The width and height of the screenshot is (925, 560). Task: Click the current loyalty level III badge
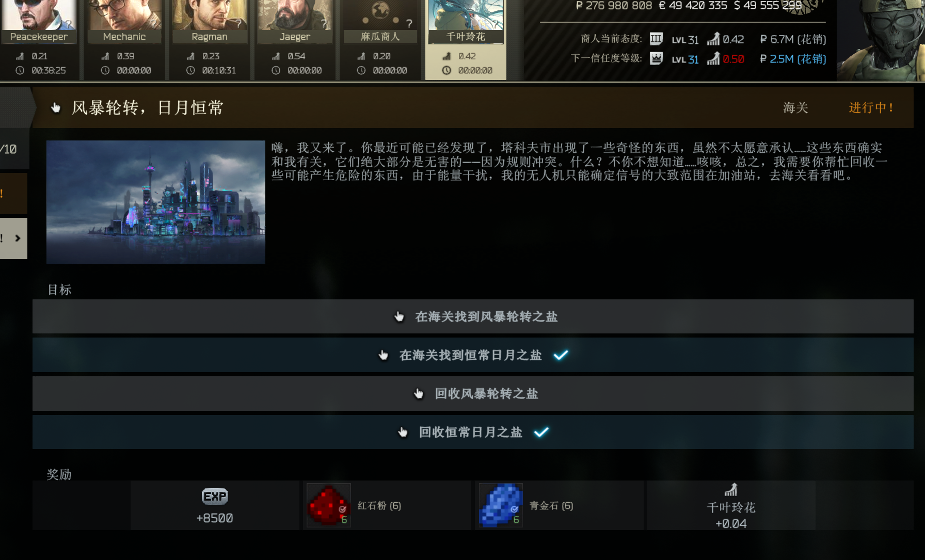click(656, 39)
